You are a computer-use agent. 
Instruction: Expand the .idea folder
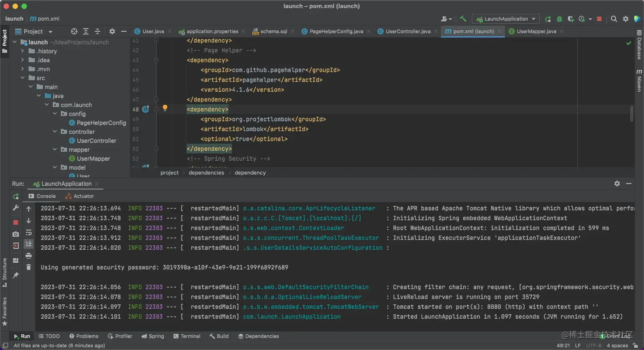(22, 60)
